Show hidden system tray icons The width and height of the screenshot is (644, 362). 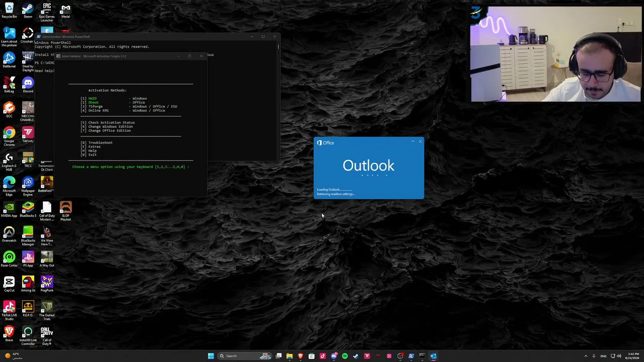coord(586,356)
